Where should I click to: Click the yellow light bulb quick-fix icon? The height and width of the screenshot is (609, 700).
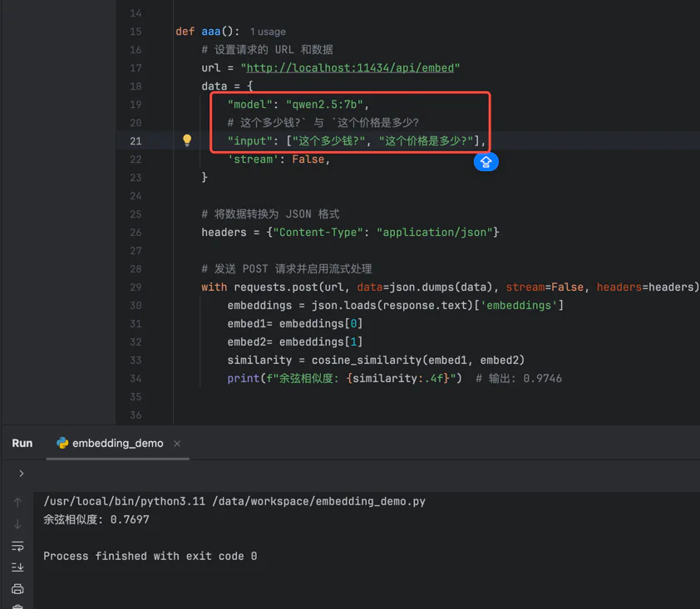pyautogui.click(x=187, y=140)
